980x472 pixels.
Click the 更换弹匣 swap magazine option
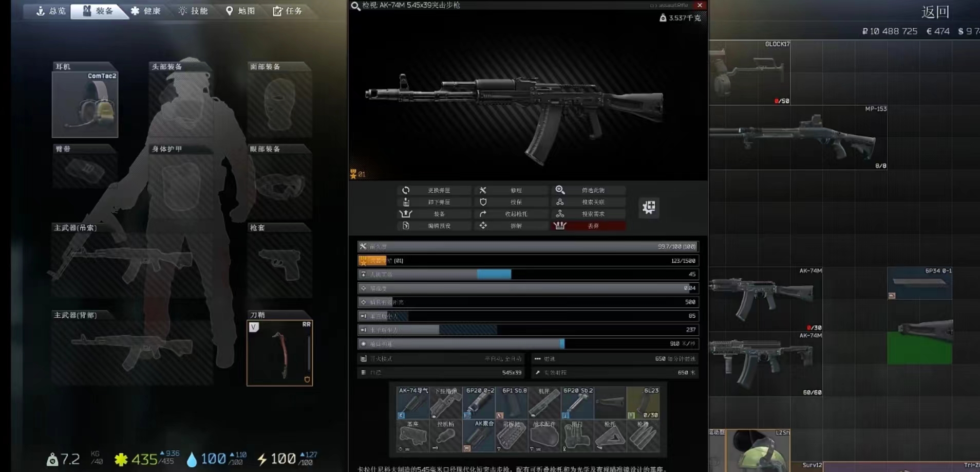click(434, 190)
